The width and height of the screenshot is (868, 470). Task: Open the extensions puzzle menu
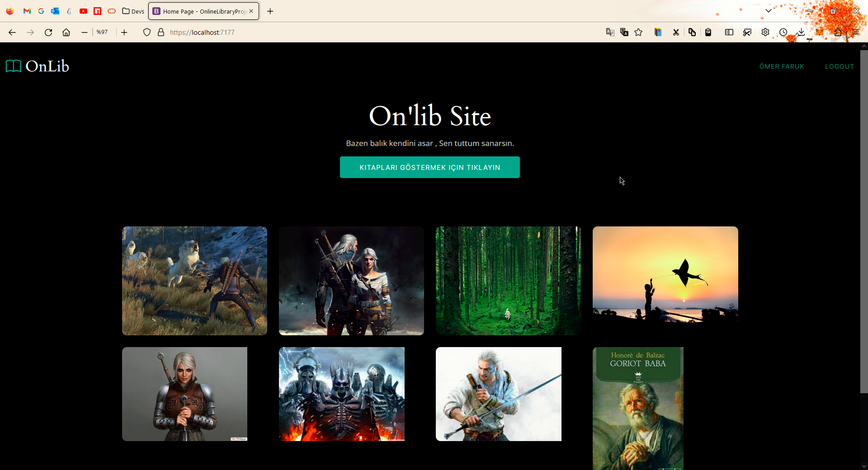coord(838,32)
